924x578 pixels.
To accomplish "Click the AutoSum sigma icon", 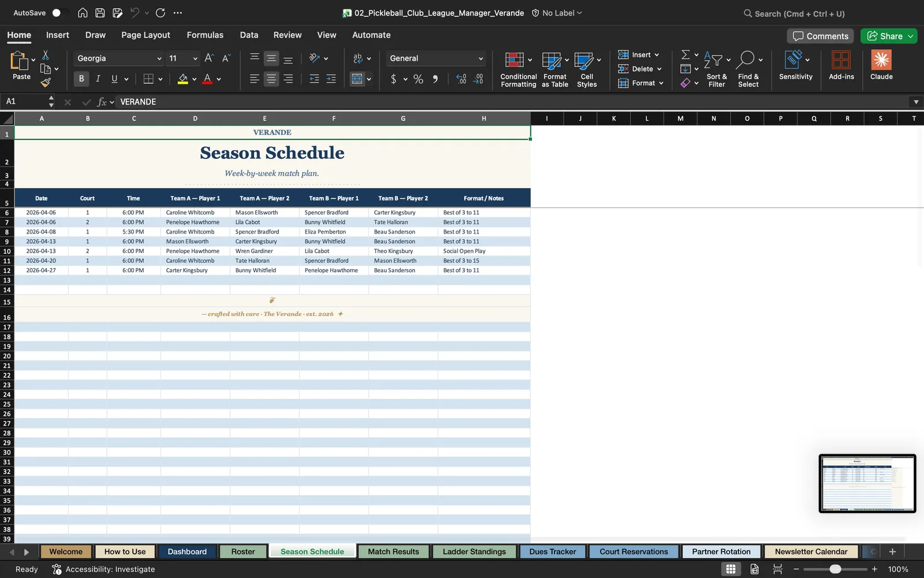I will 685,54.
